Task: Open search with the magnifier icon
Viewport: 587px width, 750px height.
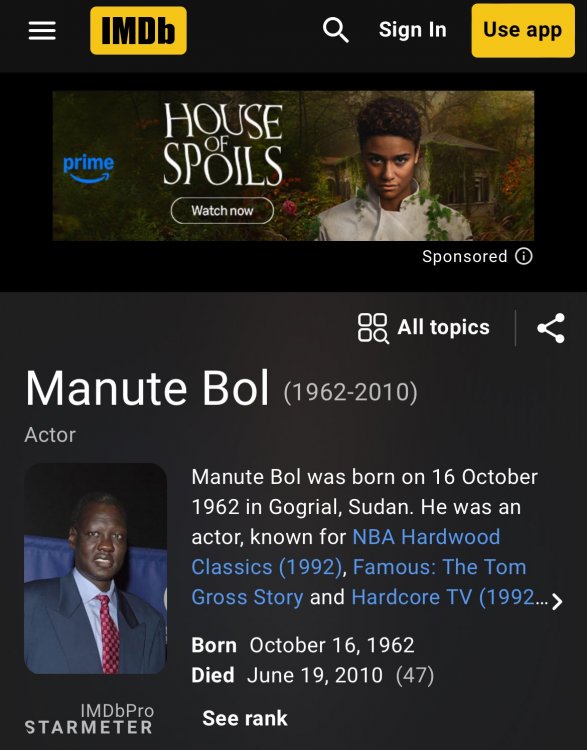Action: coord(335,30)
